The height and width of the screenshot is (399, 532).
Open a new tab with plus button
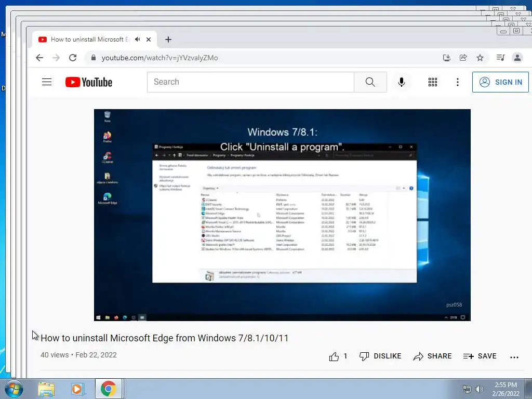click(x=168, y=39)
